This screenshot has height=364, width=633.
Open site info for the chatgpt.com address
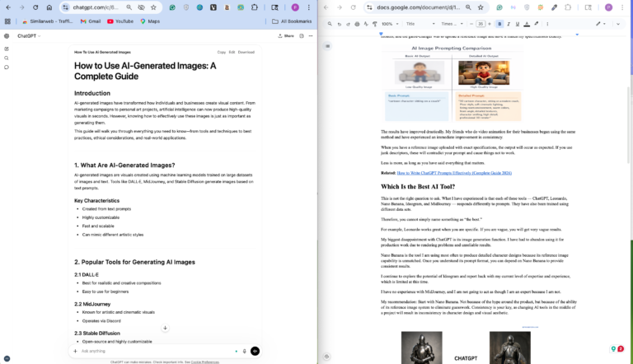[65, 7]
